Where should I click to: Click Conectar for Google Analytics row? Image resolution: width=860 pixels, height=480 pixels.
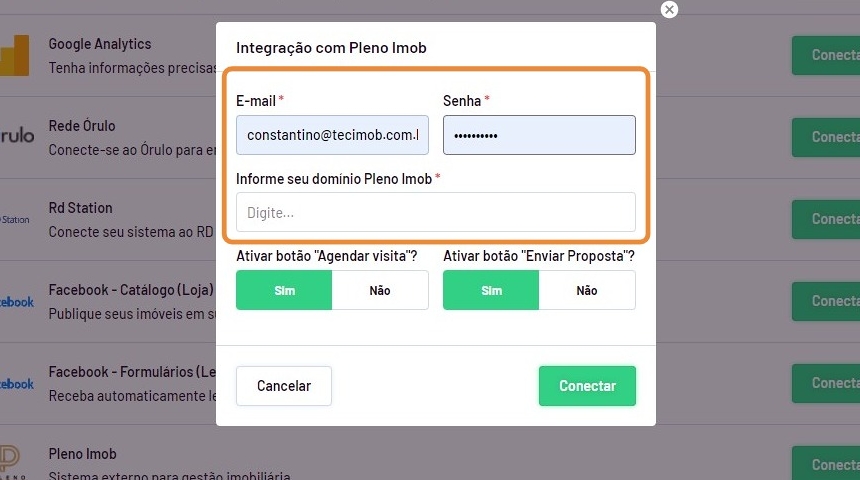(827, 55)
